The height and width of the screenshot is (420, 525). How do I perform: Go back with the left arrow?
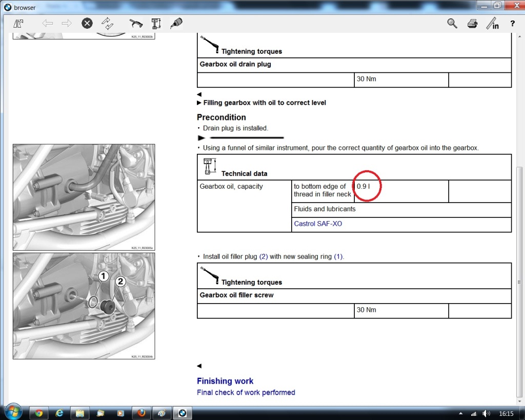click(x=48, y=24)
